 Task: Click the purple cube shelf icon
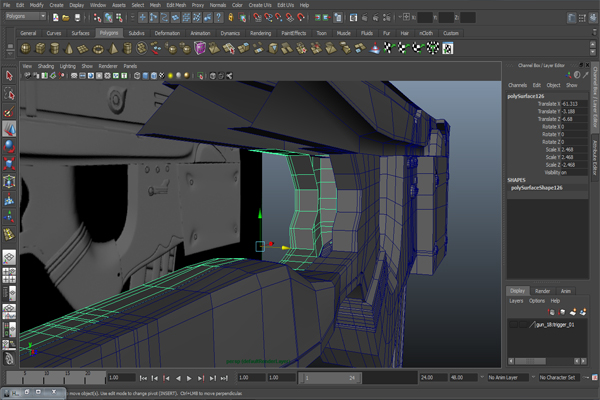pos(200,48)
